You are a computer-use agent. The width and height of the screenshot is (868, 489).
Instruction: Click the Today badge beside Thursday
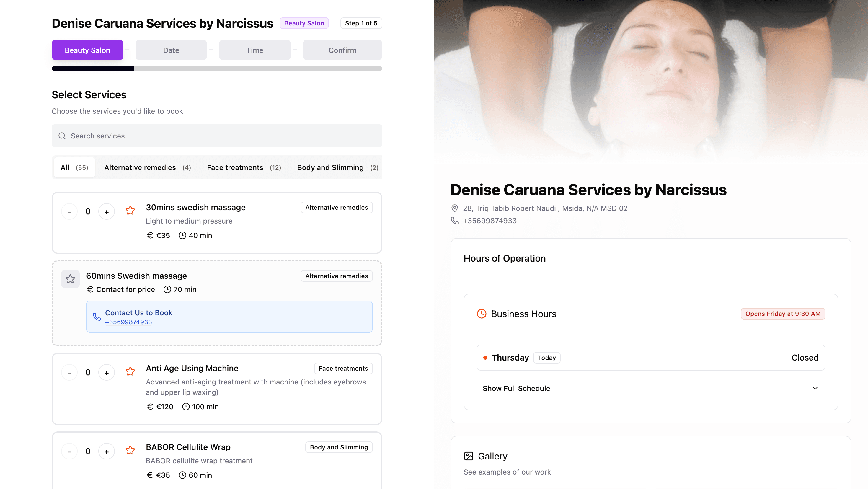546,358
